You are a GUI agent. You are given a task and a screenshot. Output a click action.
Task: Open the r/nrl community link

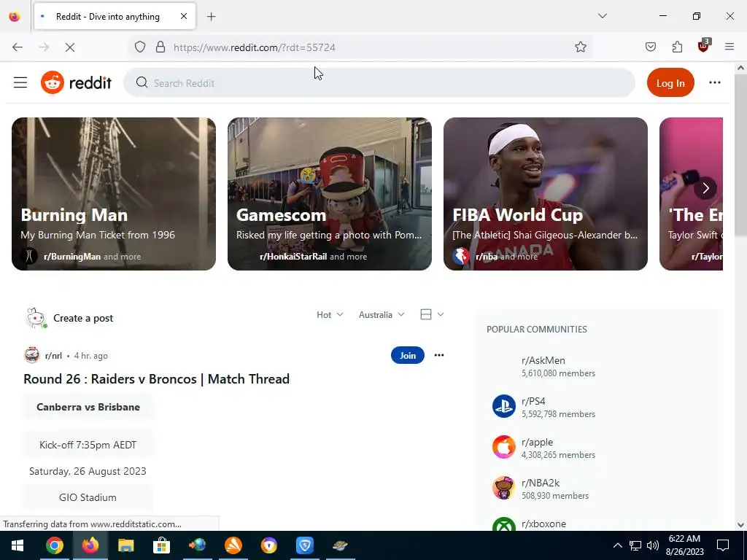(x=53, y=356)
